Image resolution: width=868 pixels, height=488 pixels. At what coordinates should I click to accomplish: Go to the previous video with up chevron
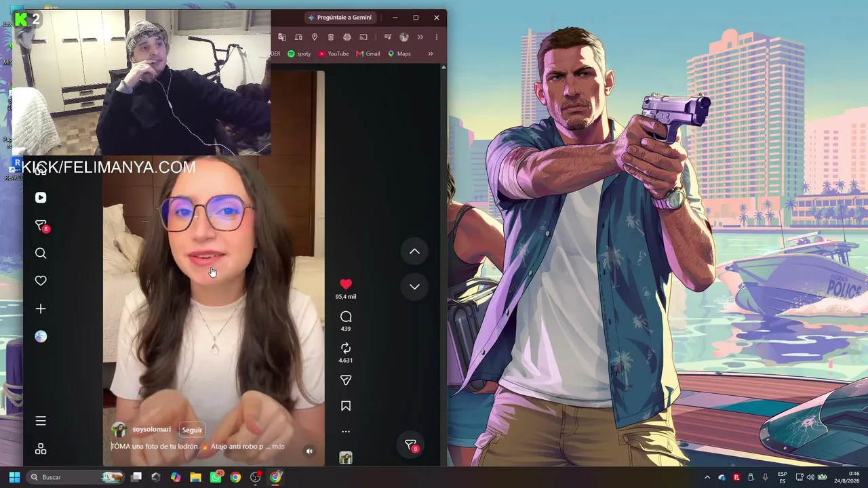[414, 251]
